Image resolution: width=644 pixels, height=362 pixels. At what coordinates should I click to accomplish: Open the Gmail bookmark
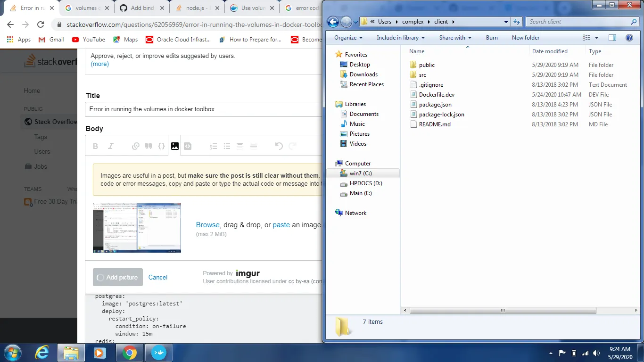[51, 40]
